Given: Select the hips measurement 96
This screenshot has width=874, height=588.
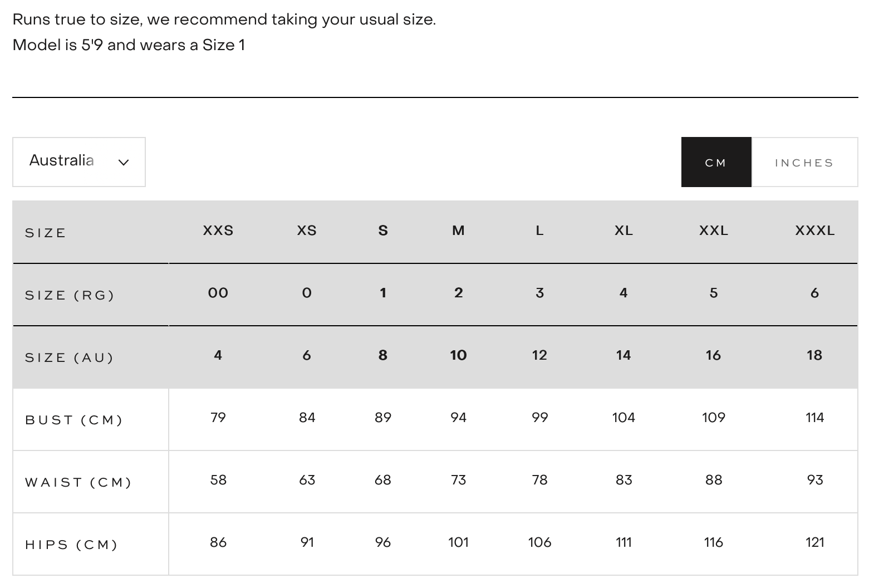Looking at the screenshot, I should point(383,542).
